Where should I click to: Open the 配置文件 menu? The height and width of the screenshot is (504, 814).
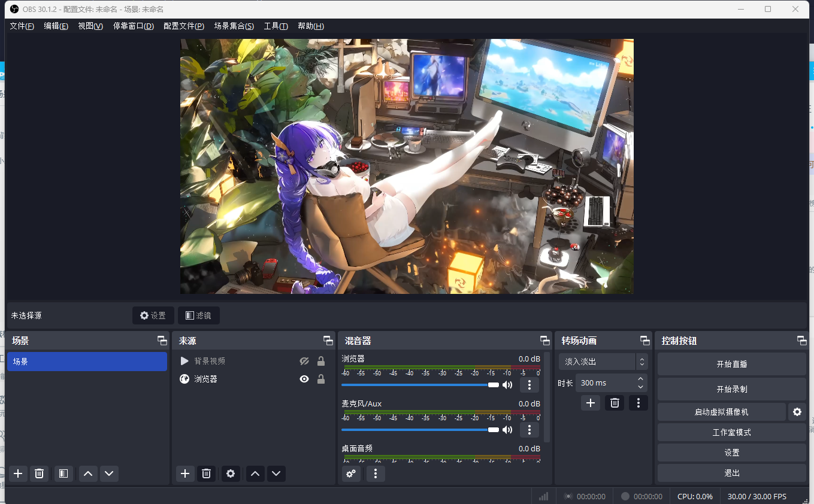184,26
